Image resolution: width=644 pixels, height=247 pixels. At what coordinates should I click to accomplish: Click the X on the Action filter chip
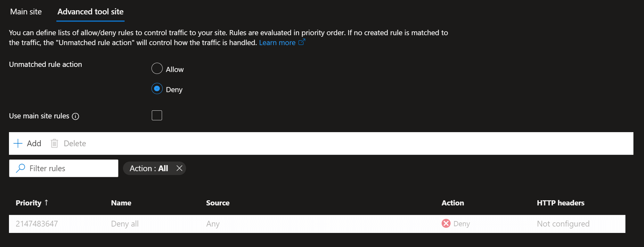point(179,168)
